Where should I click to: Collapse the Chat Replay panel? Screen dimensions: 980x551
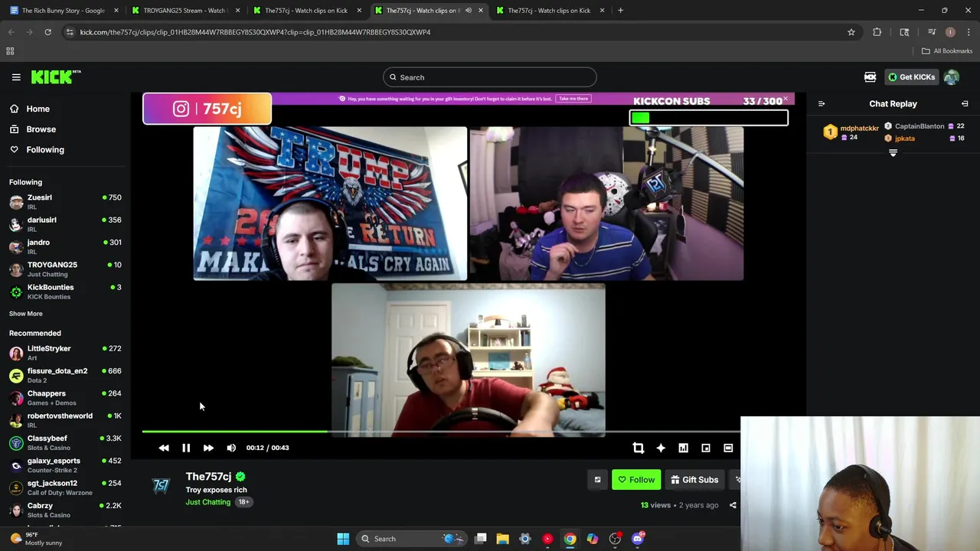[x=965, y=104]
